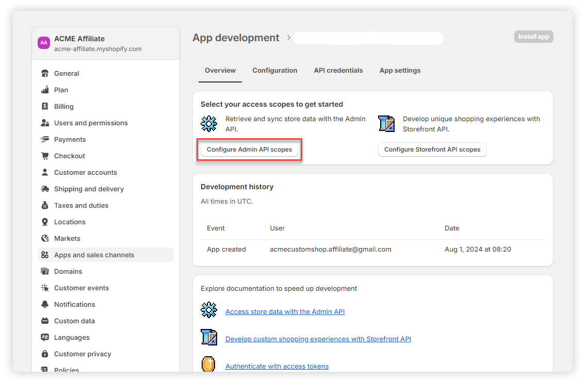The image size is (588, 380).
Task: Select the Markets globe icon
Action: click(x=45, y=238)
